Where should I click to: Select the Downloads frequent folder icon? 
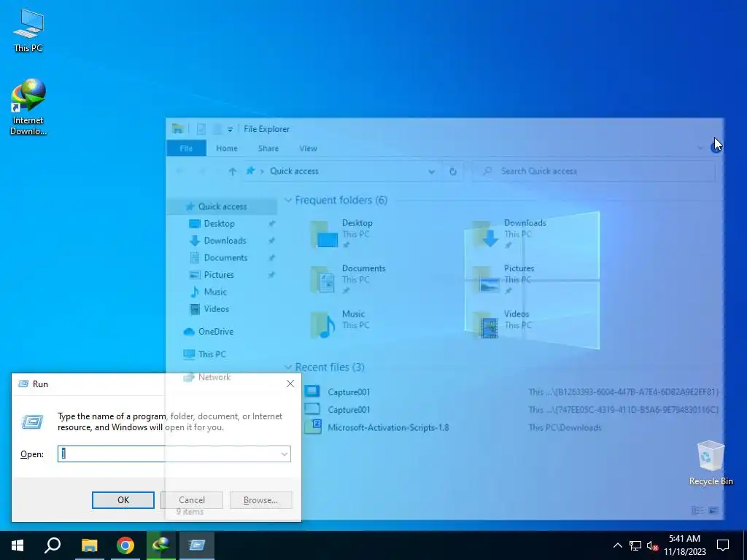[x=485, y=234]
